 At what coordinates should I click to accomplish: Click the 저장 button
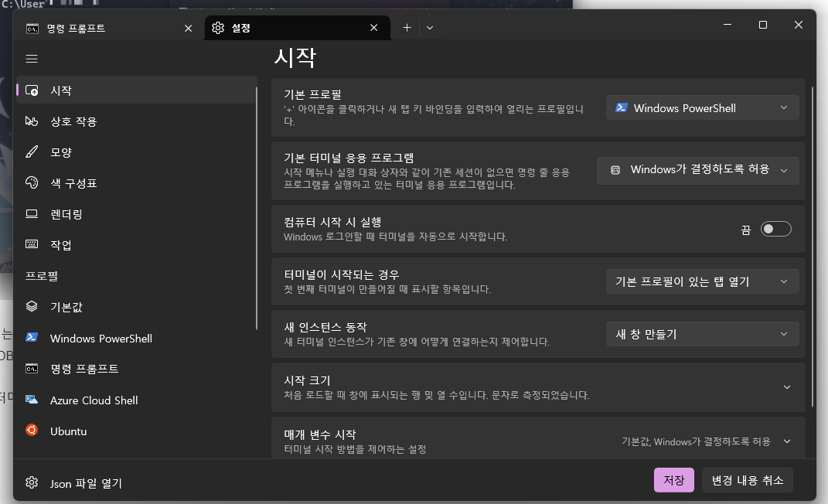[674, 480]
